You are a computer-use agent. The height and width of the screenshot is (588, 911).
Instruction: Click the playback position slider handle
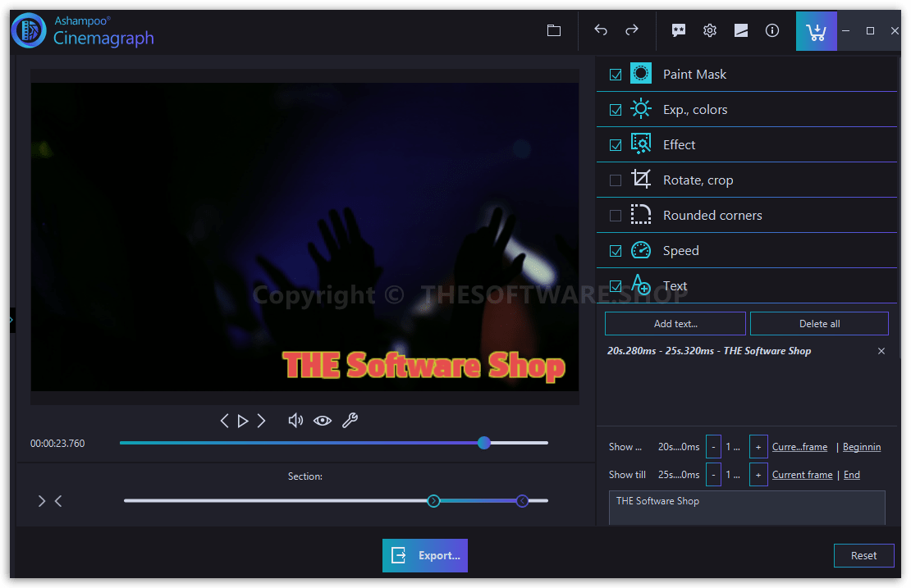[483, 443]
